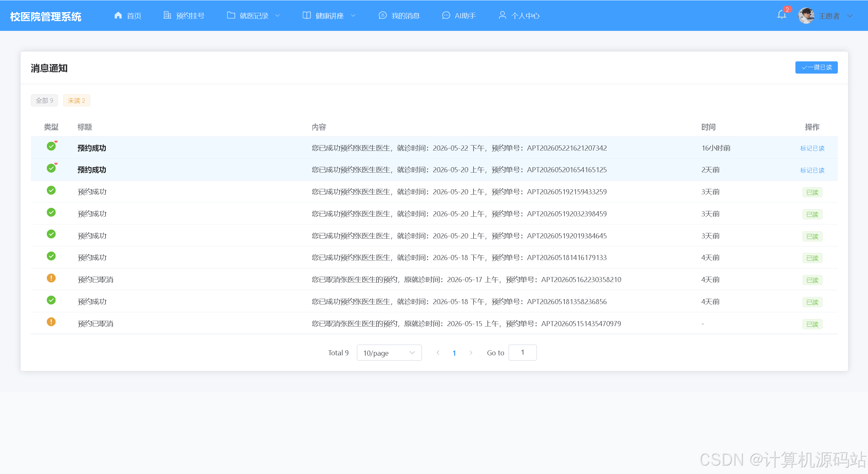The width and height of the screenshot is (868, 474).
Task: Click success icon of APT202605192159433259 row
Action: [x=51, y=190]
